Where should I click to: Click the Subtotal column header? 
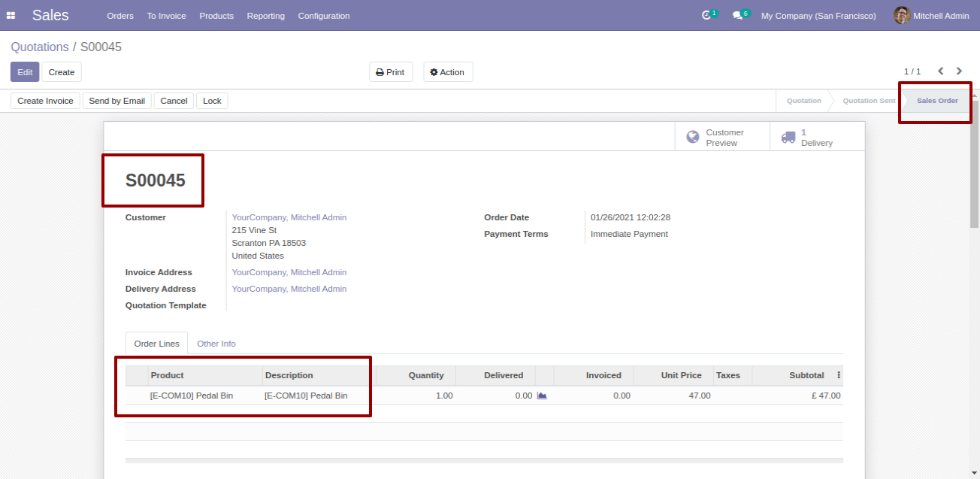click(793, 375)
